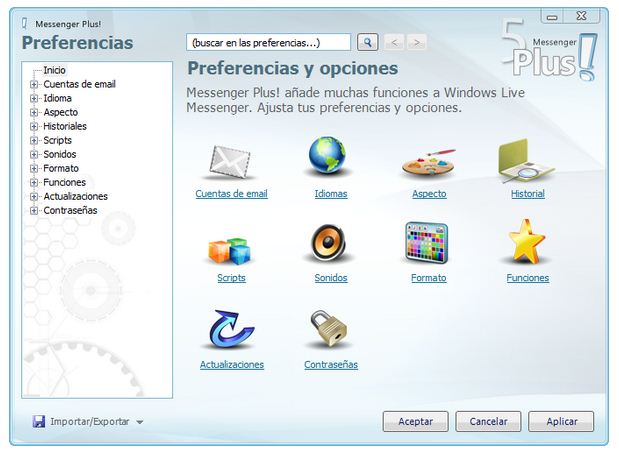
Task: Click the globe icon for Idiomas
Action: coord(327,156)
